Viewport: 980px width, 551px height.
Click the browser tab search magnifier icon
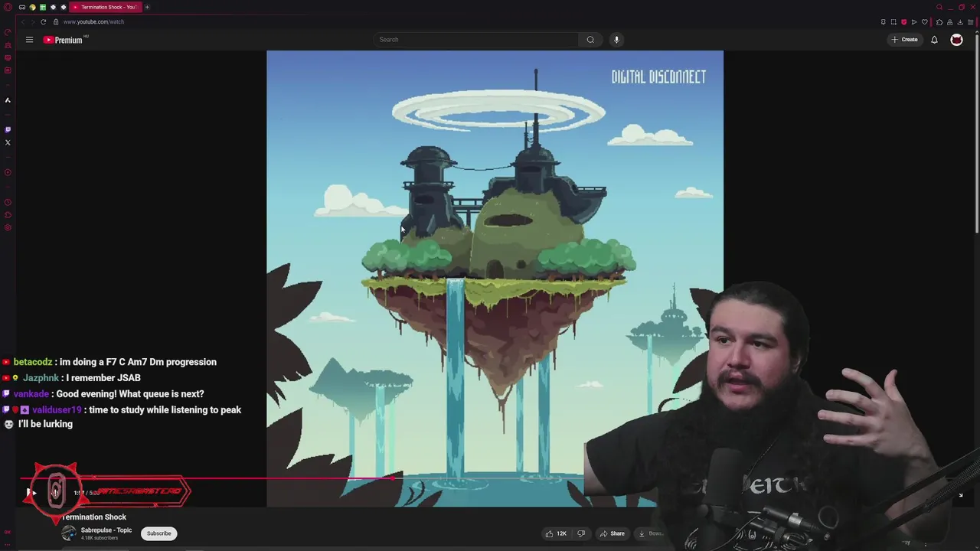[x=939, y=7]
